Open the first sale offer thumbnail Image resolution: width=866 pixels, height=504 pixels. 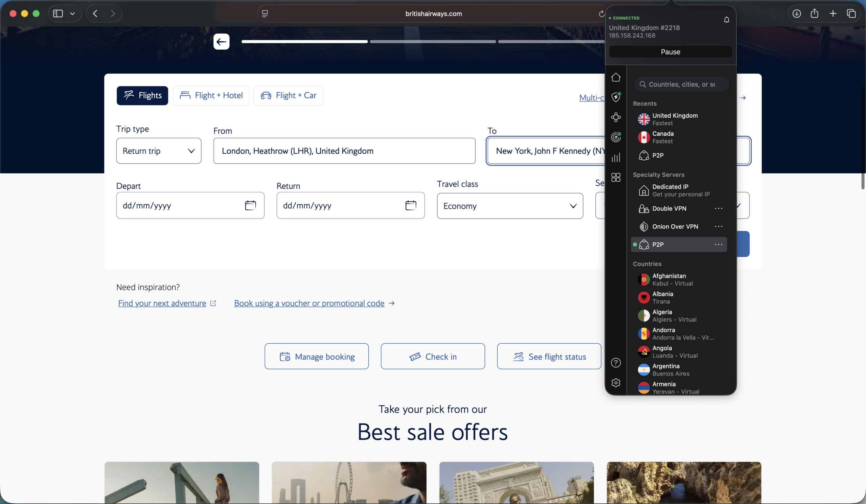[182, 483]
